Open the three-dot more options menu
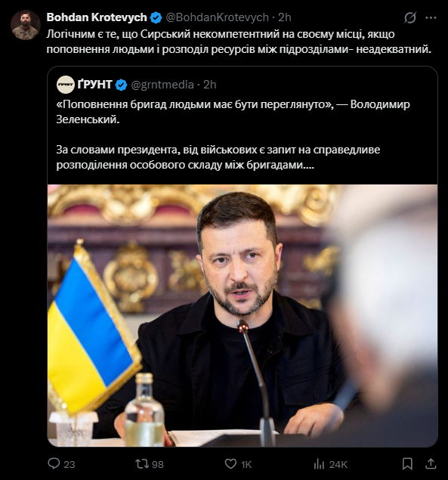 click(431, 17)
